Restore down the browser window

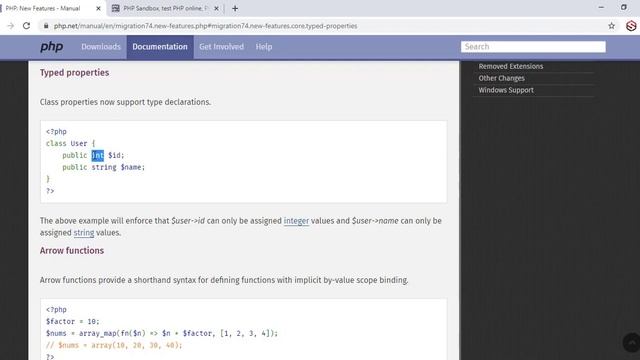click(x=624, y=7)
